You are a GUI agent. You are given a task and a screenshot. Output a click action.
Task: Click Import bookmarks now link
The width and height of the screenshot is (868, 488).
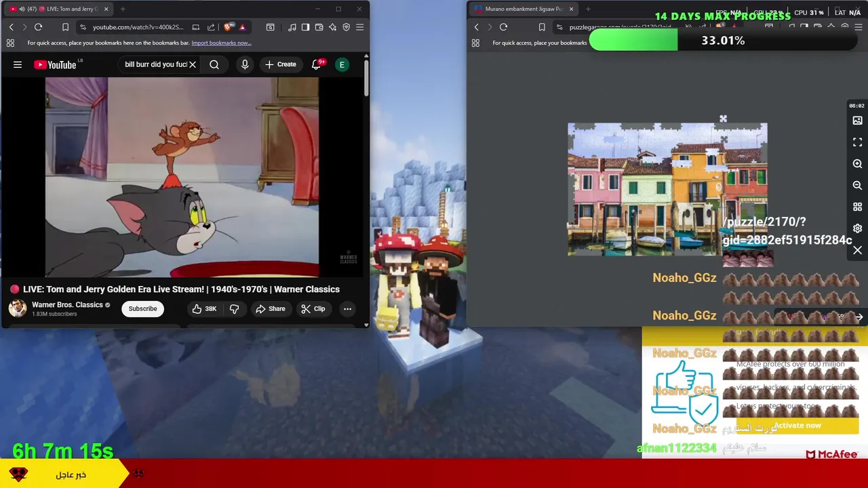(x=221, y=43)
